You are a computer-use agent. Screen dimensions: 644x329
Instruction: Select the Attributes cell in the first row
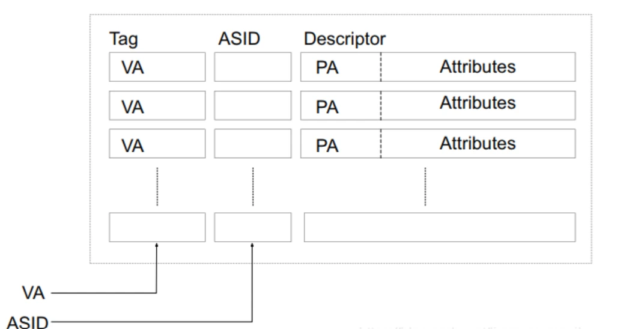478,67
